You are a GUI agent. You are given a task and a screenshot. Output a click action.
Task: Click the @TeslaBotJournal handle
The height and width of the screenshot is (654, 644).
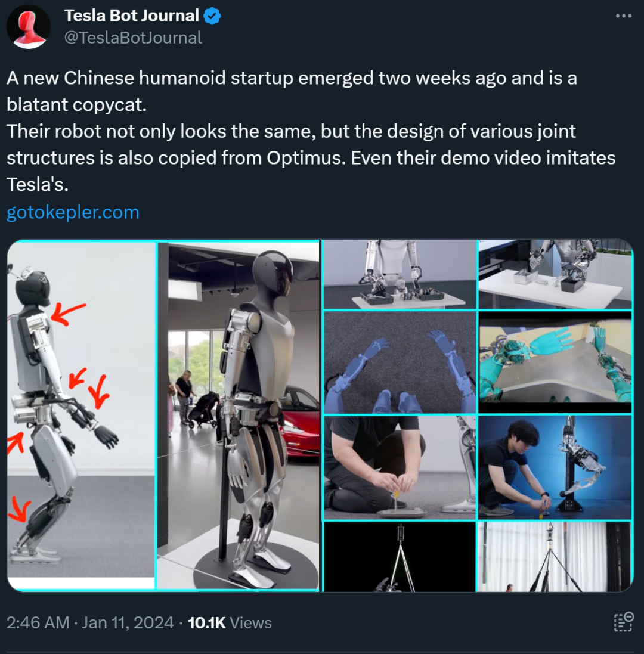click(x=132, y=37)
